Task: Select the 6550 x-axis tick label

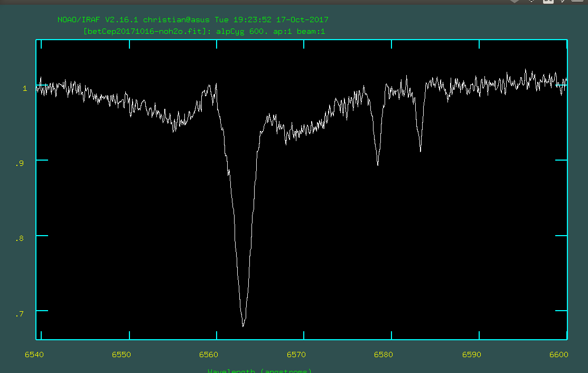Action: [x=121, y=354]
